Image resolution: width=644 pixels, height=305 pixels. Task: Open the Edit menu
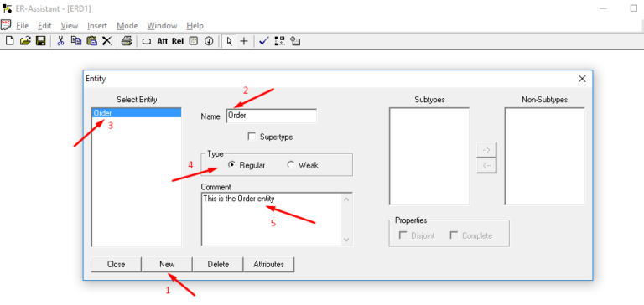click(44, 25)
